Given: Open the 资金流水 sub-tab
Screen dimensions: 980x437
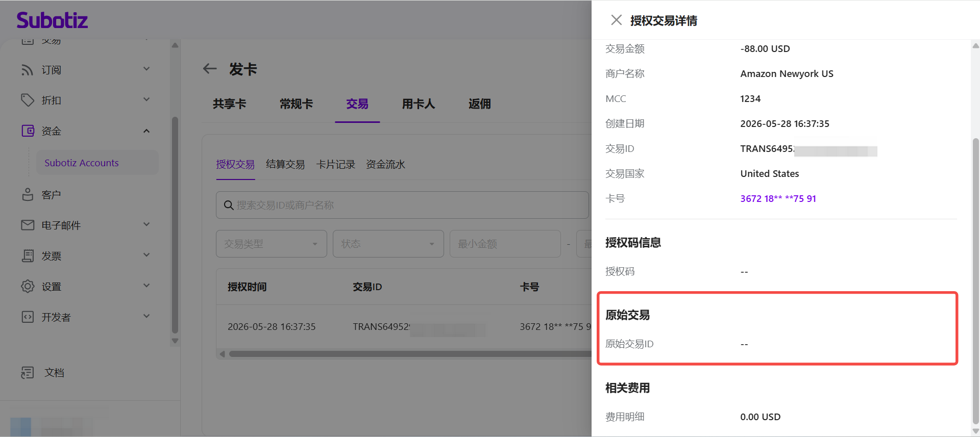Looking at the screenshot, I should tap(386, 164).
